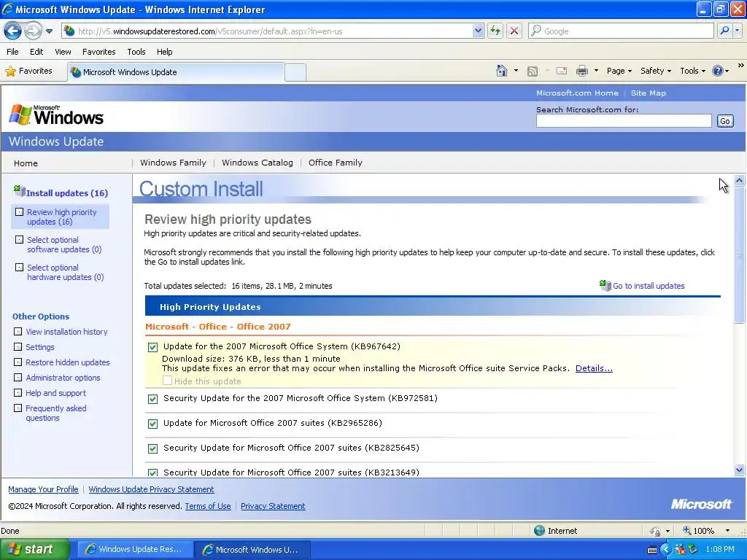Uncheck update KB967642 checkbox

pos(153,347)
